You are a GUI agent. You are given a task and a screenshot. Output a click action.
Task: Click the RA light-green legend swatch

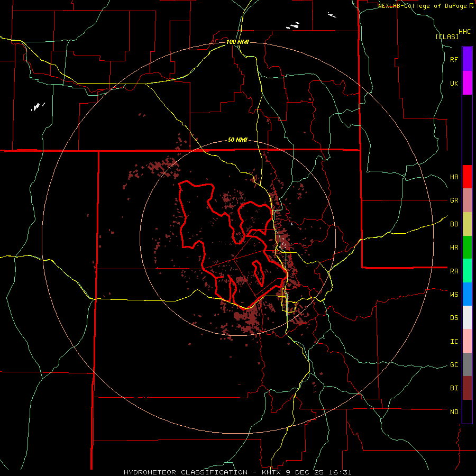pos(467,271)
